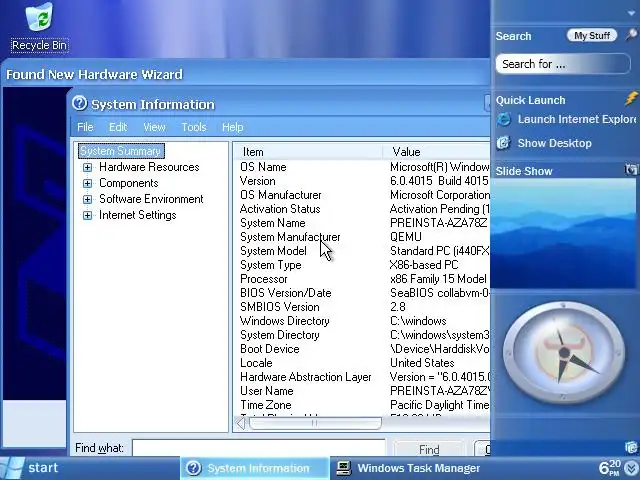640x480 pixels.
Task: Select the Hardware Abstraction Layer row
Action: coord(364,377)
